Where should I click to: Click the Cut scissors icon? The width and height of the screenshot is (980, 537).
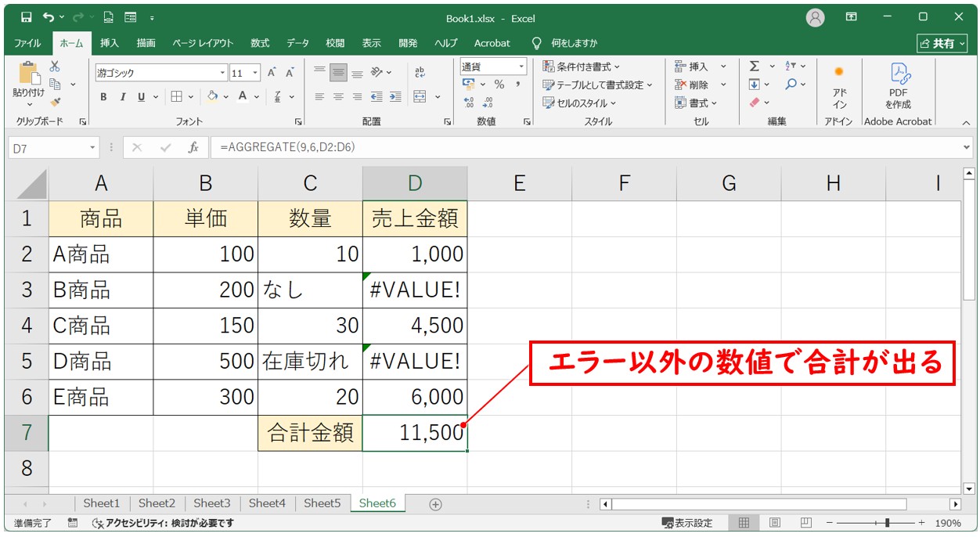coord(55,67)
